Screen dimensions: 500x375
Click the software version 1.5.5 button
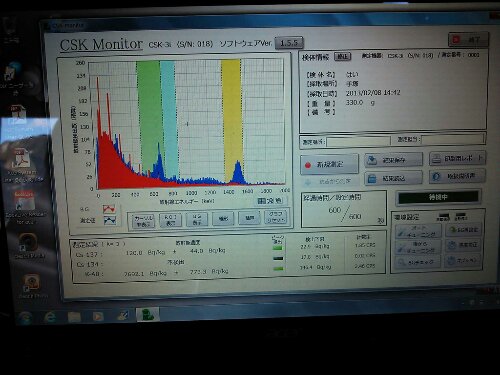pos(289,43)
